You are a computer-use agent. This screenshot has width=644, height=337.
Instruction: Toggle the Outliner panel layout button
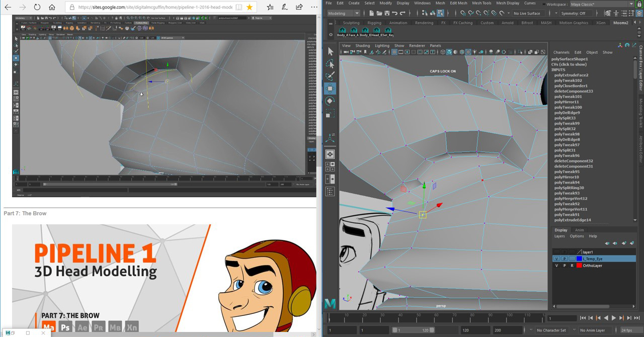[x=330, y=191]
